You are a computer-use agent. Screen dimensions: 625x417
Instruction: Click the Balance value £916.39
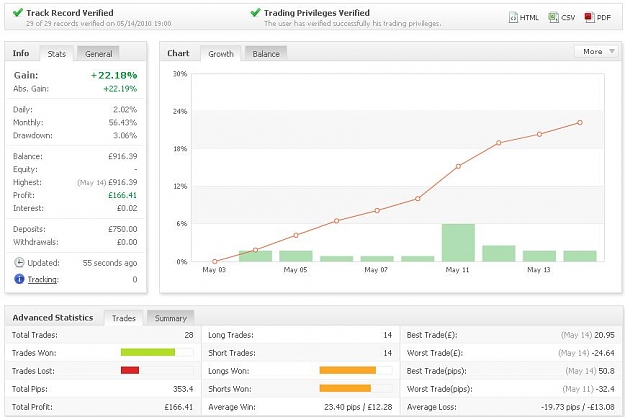[x=123, y=156]
